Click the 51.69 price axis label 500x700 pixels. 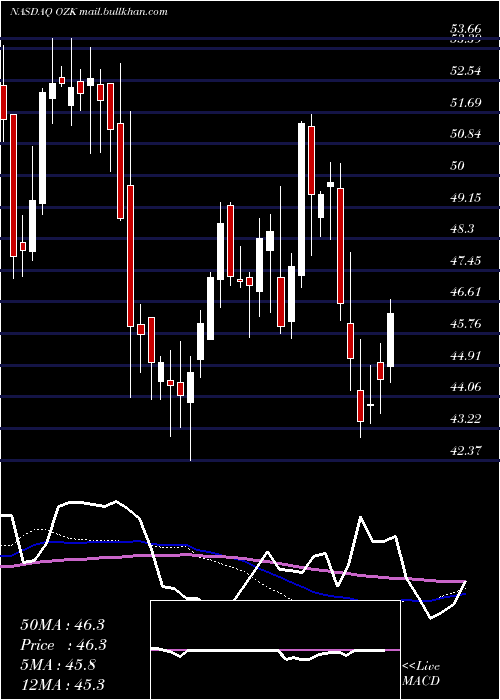[466, 103]
